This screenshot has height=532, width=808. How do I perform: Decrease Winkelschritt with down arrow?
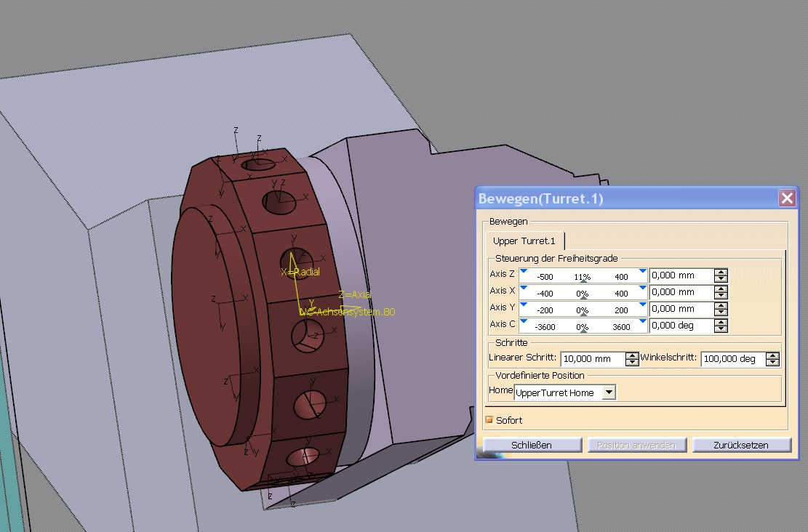[x=772, y=363]
